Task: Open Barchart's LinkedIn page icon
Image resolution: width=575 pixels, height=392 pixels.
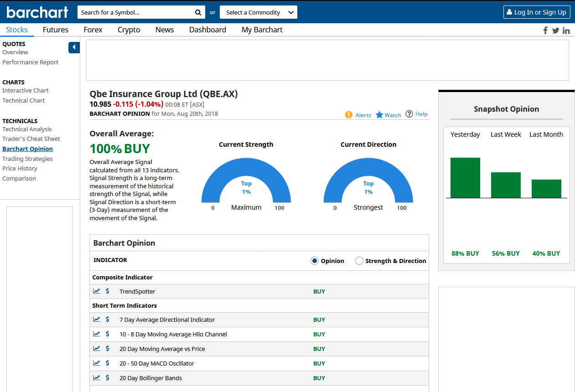Action: (566, 31)
